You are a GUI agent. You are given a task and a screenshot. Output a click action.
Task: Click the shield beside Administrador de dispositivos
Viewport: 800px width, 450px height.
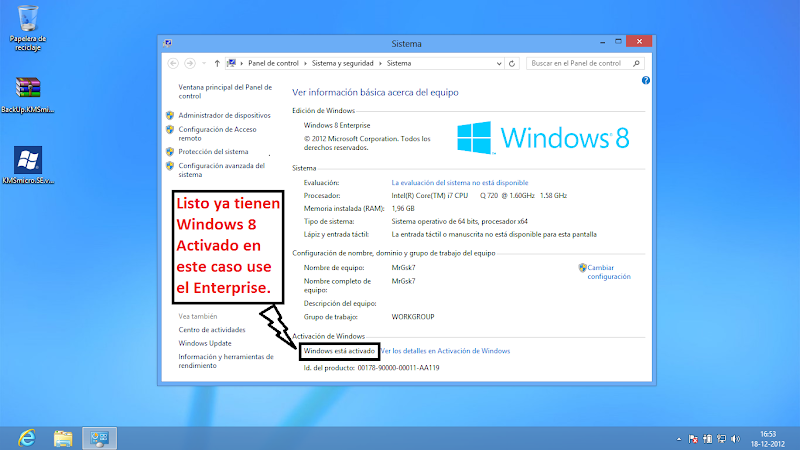(170, 116)
